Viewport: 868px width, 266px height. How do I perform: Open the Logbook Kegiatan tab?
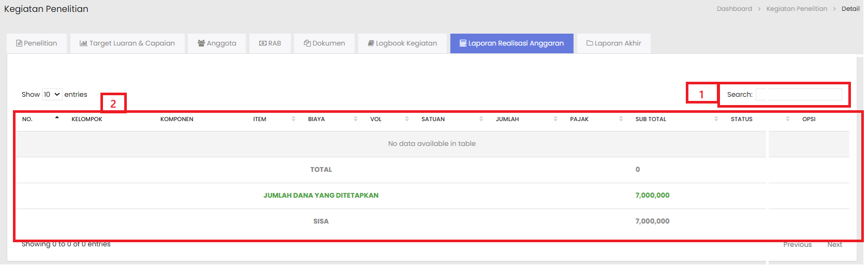point(402,43)
